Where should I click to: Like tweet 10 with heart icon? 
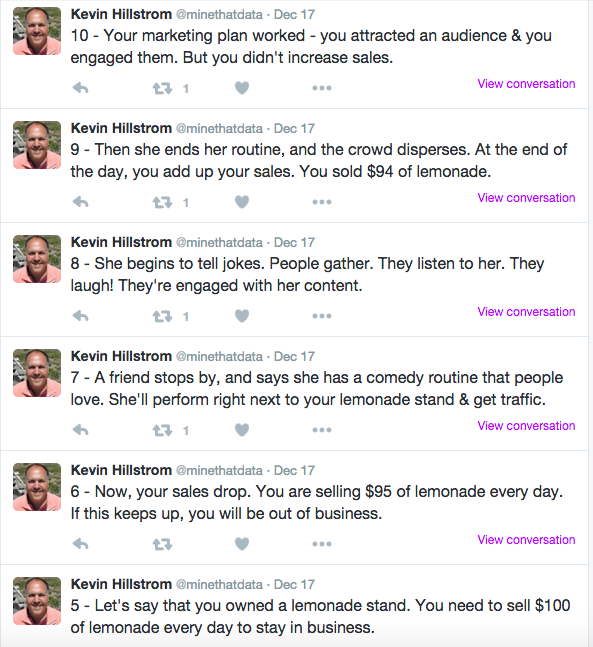[242, 88]
